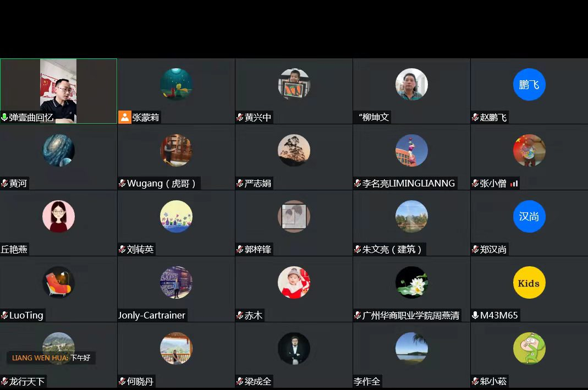
Task: Open the speaker video tile of 弹壹曲回忆
Action: coord(58,91)
